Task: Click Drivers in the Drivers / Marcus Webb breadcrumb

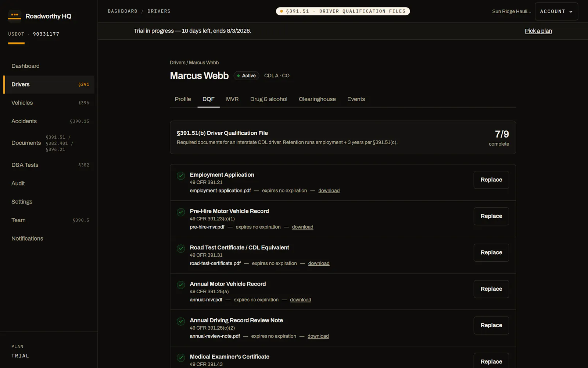Action: pos(178,63)
